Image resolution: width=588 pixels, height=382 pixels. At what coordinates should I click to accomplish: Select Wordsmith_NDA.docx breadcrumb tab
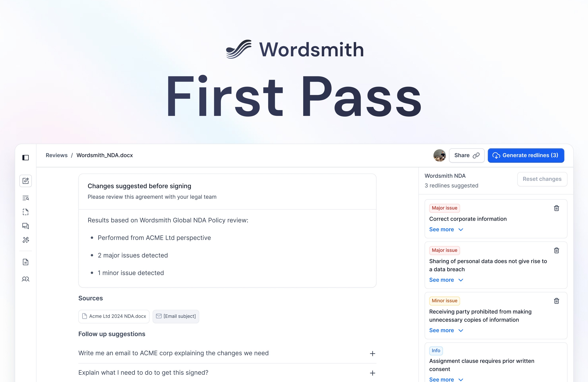click(x=104, y=155)
